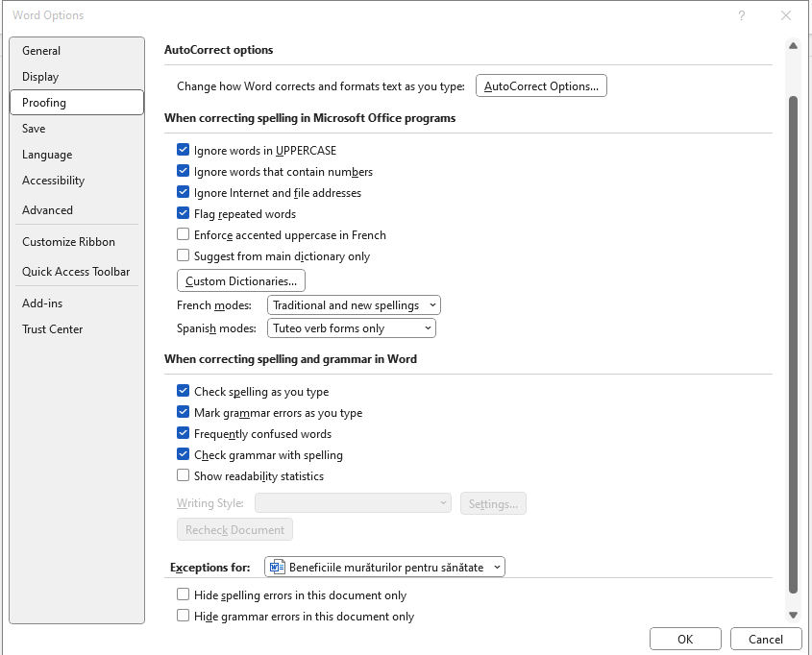
Task: Click the scroll down arrow
Action: pyautogui.click(x=793, y=616)
